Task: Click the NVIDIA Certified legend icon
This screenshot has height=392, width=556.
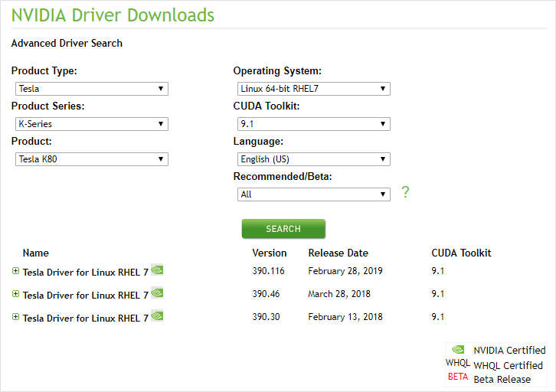Action: point(458,350)
